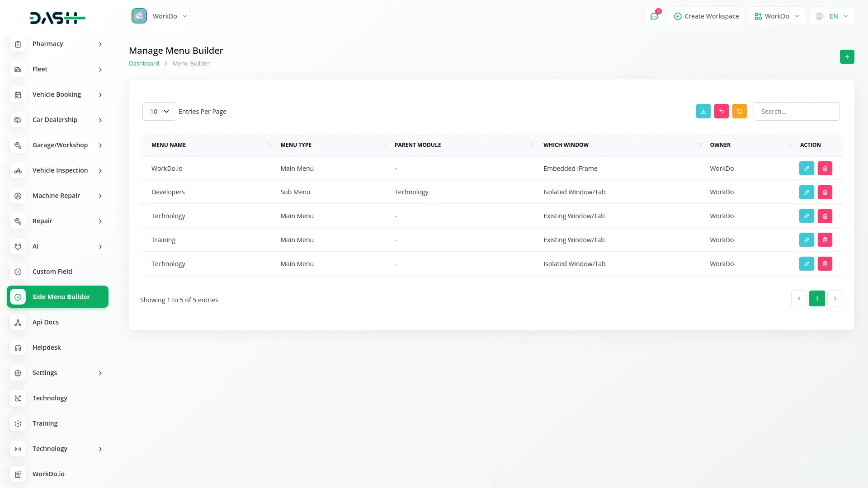Click the green export/download icon above the table
868x488 pixels.
(x=703, y=111)
